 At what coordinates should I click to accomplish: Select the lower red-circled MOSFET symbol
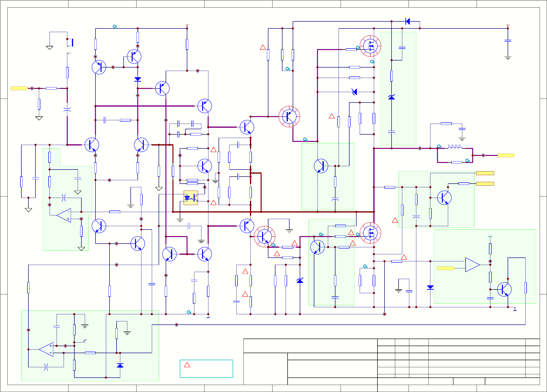370,233
